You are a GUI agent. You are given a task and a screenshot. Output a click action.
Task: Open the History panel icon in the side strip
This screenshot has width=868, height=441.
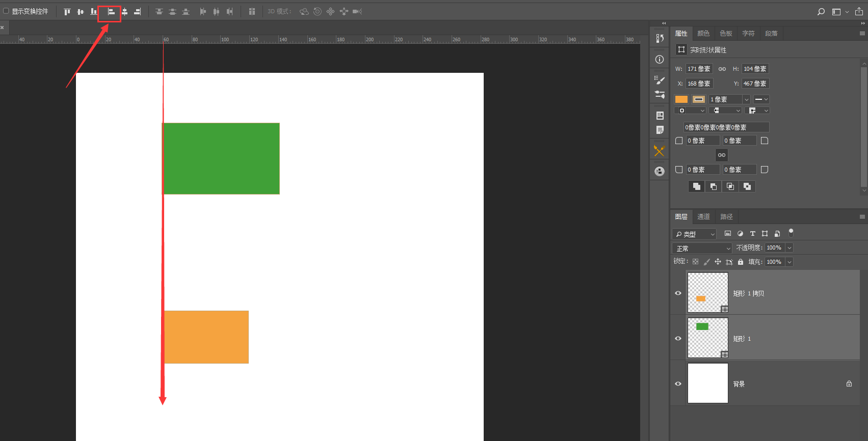click(x=660, y=38)
